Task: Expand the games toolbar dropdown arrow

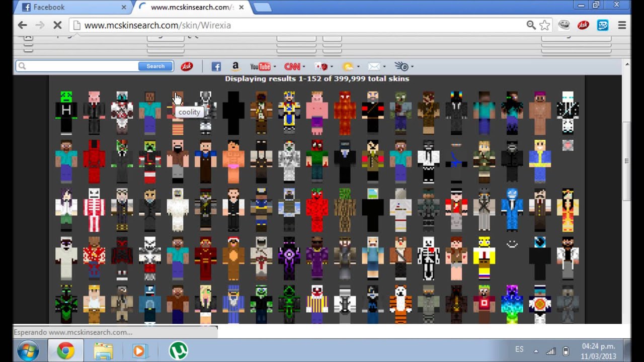Action: [332, 66]
